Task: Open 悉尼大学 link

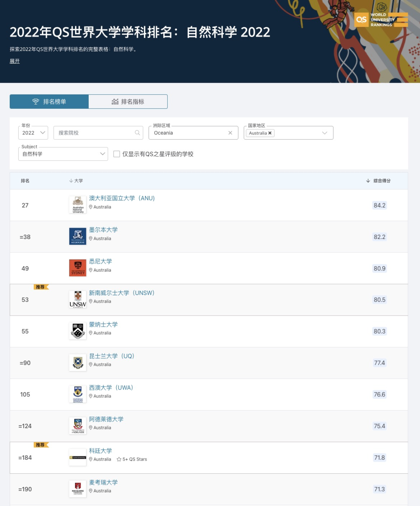Action: click(100, 261)
